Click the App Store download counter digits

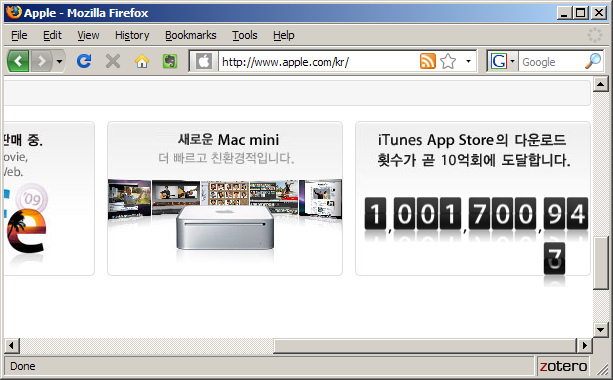[476, 213]
